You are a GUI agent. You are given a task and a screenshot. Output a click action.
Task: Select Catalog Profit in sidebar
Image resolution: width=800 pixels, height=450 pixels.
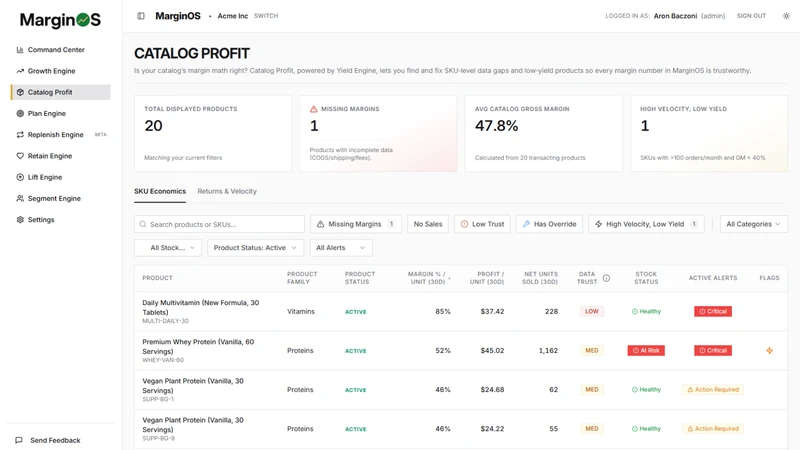click(x=61, y=92)
